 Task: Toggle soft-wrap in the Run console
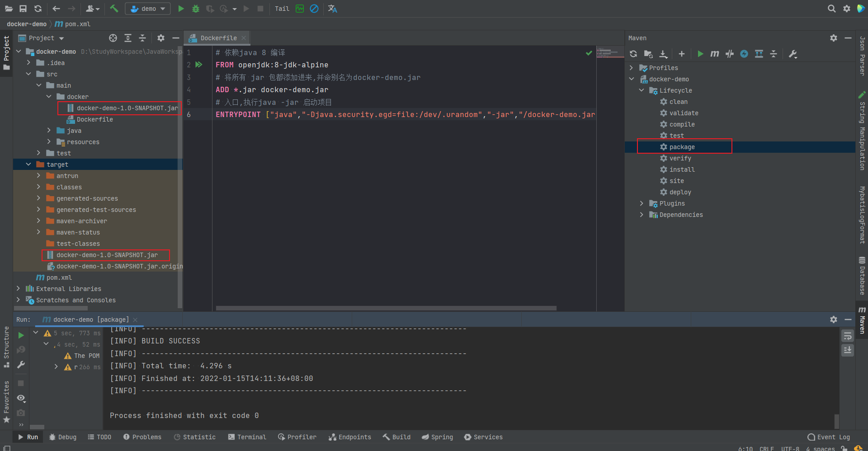[847, 335]
